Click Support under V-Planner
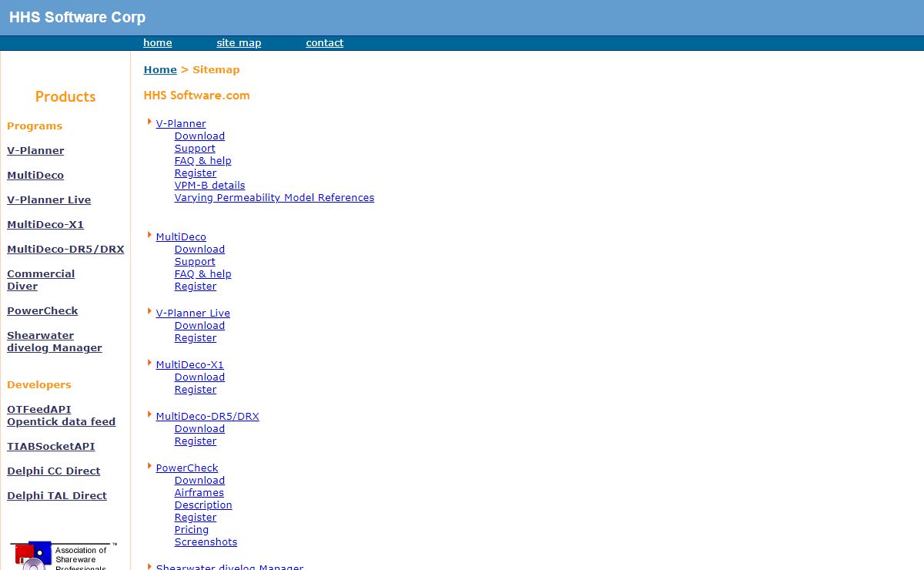Viewport: 924px width, 570px height. click(x=195, y=148)
